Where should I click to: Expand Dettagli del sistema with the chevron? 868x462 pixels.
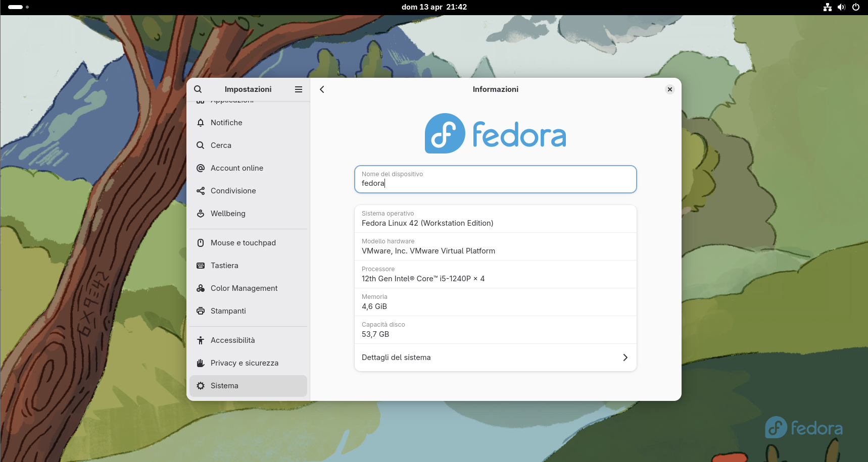[x=625, y=357]
